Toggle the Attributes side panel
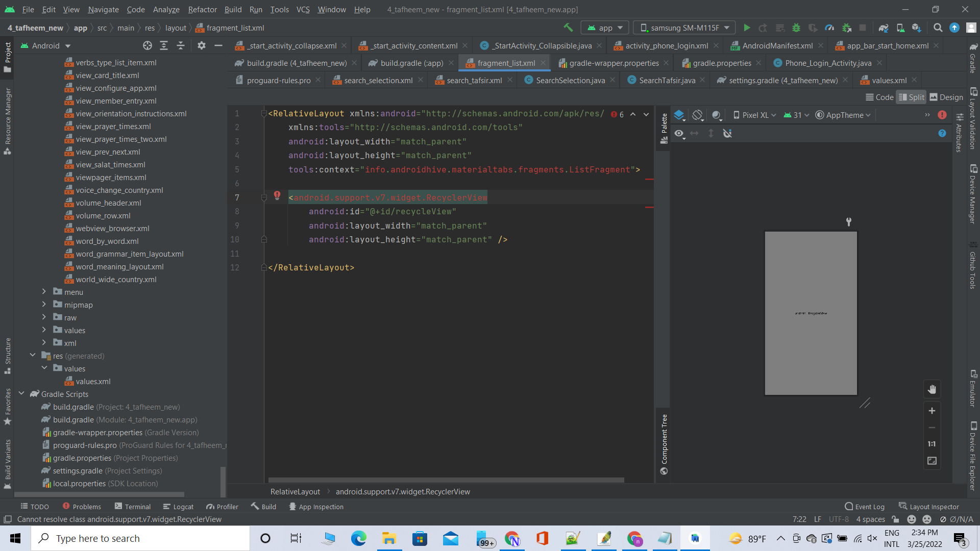This screenshot has width=980, height=551. tap(959, 132)
